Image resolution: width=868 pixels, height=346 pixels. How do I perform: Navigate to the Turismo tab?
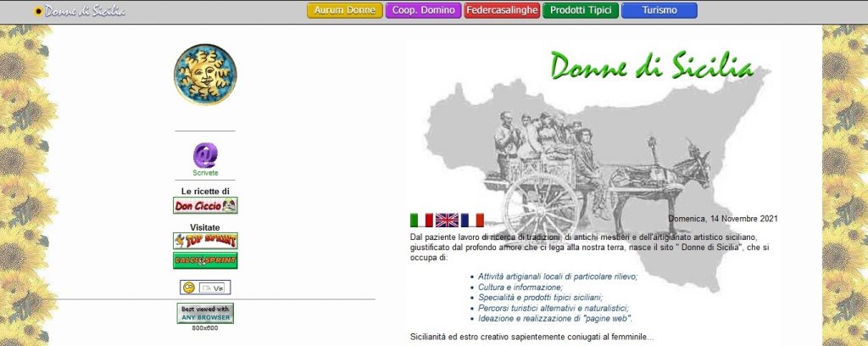659,11
